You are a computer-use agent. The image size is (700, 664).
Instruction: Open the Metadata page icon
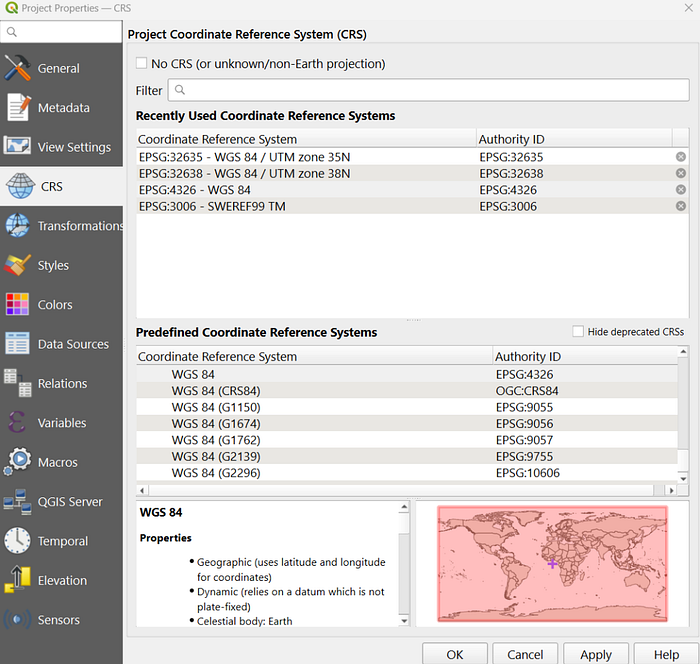(x=18, y=107)
